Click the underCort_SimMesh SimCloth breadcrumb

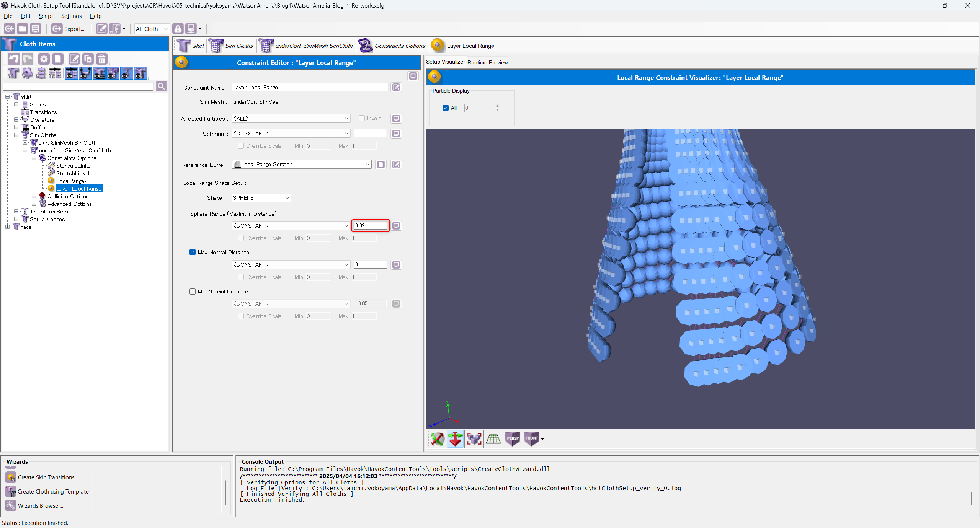[x=306, y=46]
